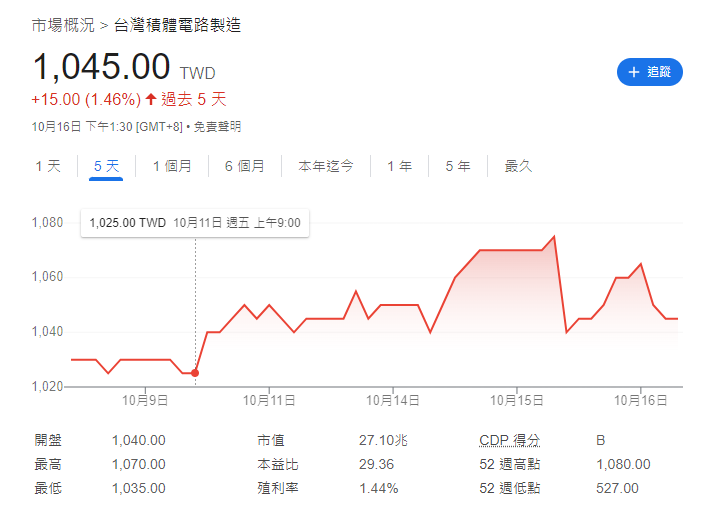The width and height of the screenshot is (722, 510).
Task: Switch to the 1 個月 tab
Action: pos(172,166)
